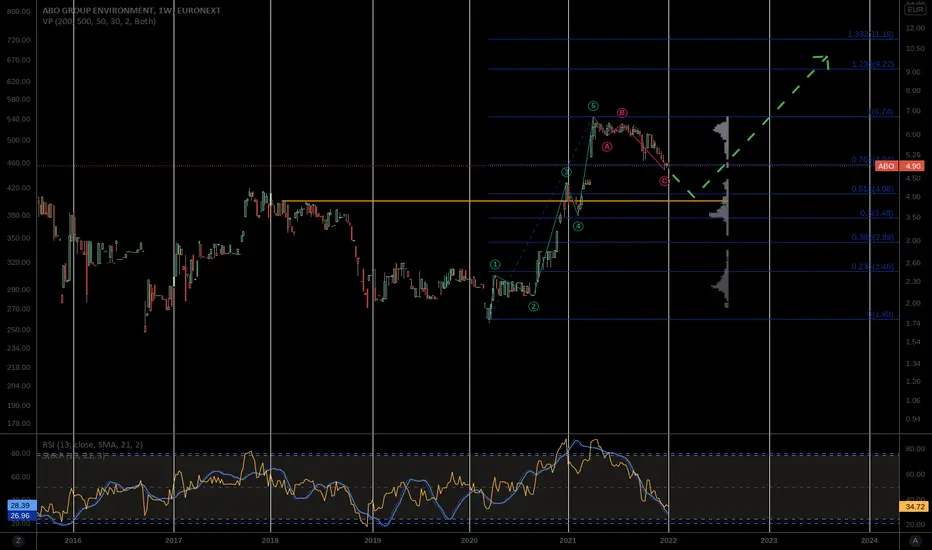This screenshot has width=932, height=550.
Task: Click the 2024 label on time axis
Action: (869, 540)
